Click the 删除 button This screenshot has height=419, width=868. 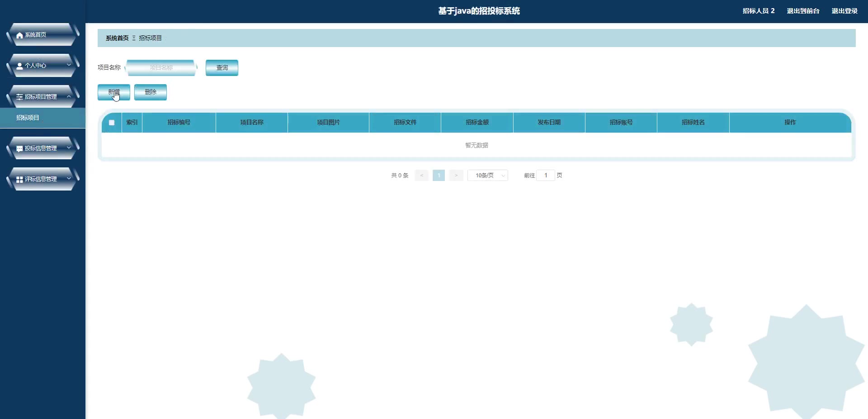[x=151, y=92]
